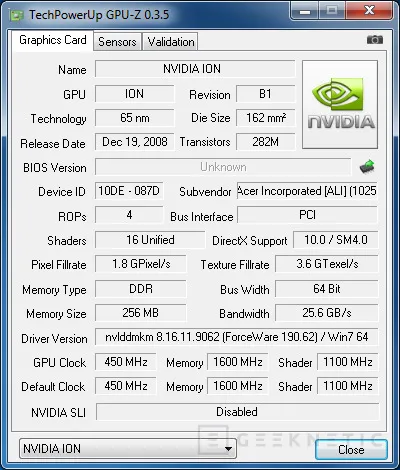Close the window with the X button
400x470 pixels.
click(369, 11)
